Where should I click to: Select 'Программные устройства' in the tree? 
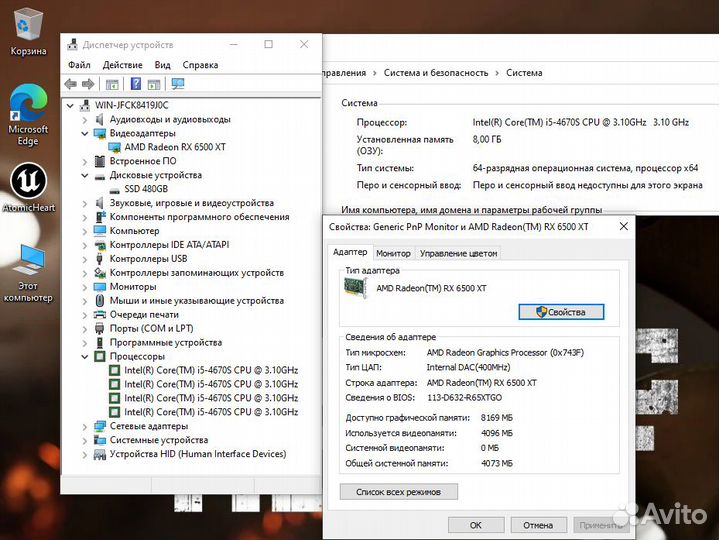[166, 342]
